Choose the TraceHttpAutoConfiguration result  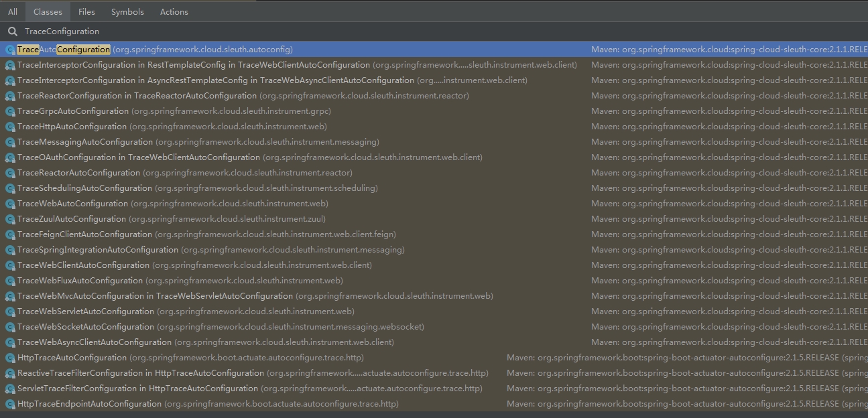tap(434, 127)
